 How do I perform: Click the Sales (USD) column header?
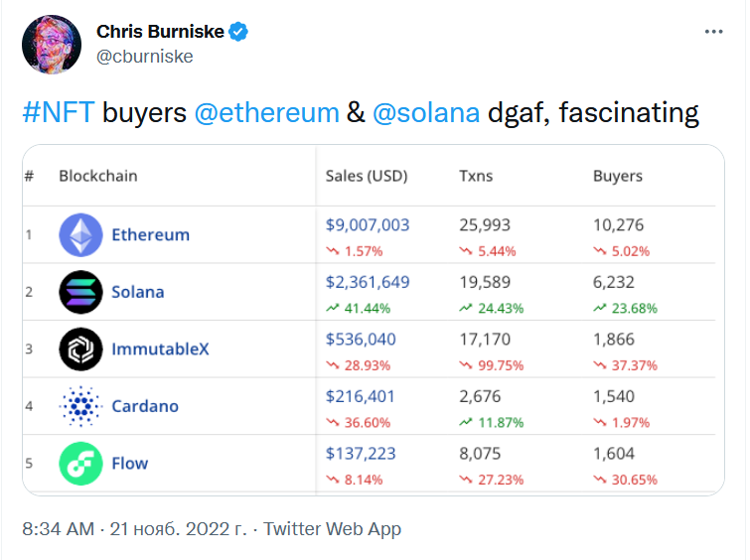coord(367,176)
